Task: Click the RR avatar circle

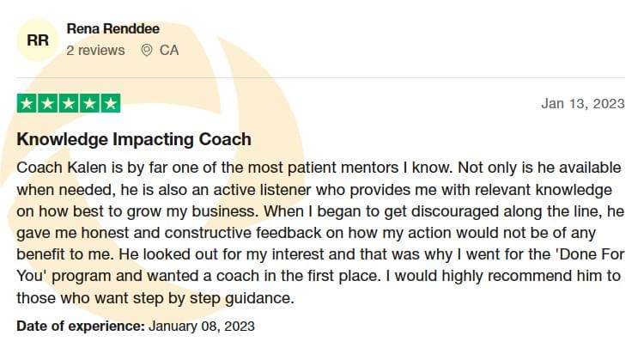Action: (x=38, y=40)
